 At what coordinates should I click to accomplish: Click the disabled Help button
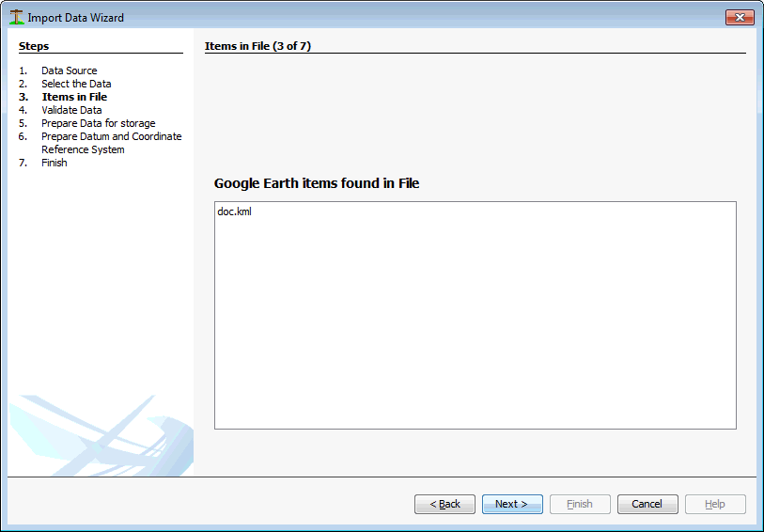[x=715, y=504]
